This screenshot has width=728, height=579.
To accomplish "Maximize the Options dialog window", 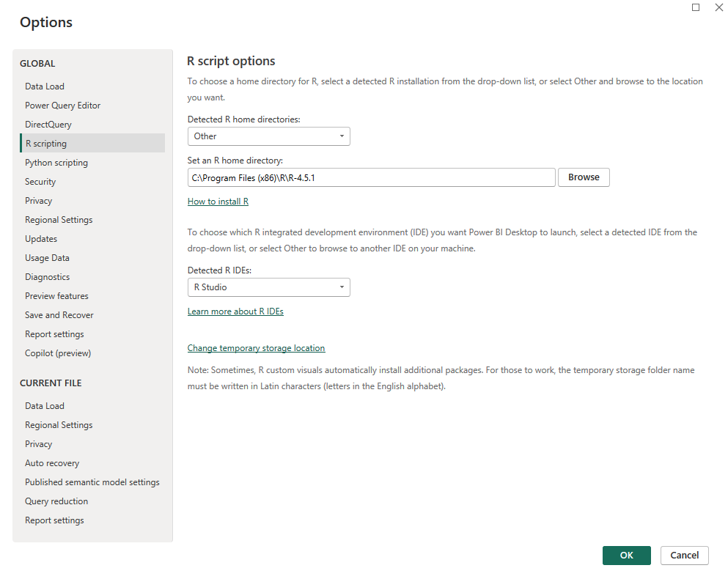I will [696, 7].
